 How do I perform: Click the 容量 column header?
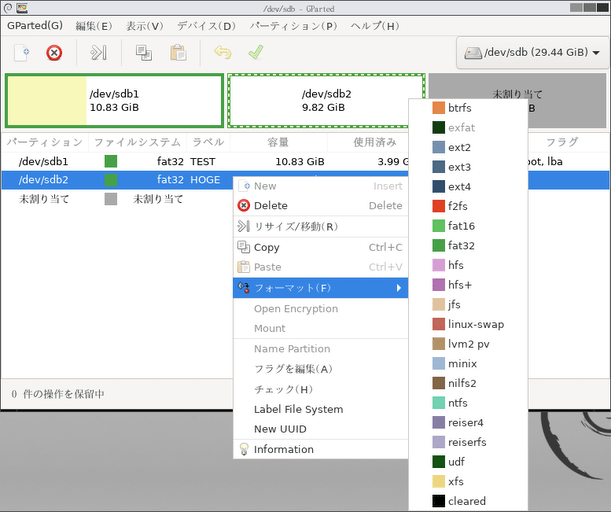pos(278,142)
